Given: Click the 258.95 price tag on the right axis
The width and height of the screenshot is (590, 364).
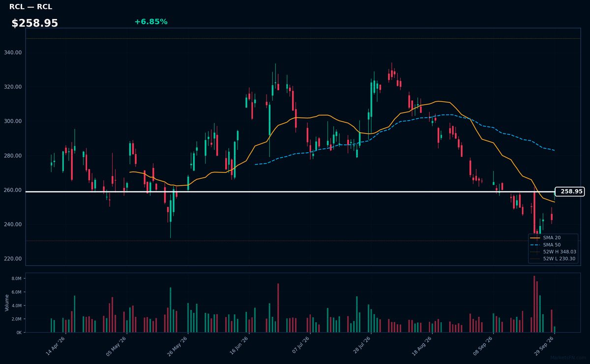Looking at the screenshot, I should [x=570, y=192].
